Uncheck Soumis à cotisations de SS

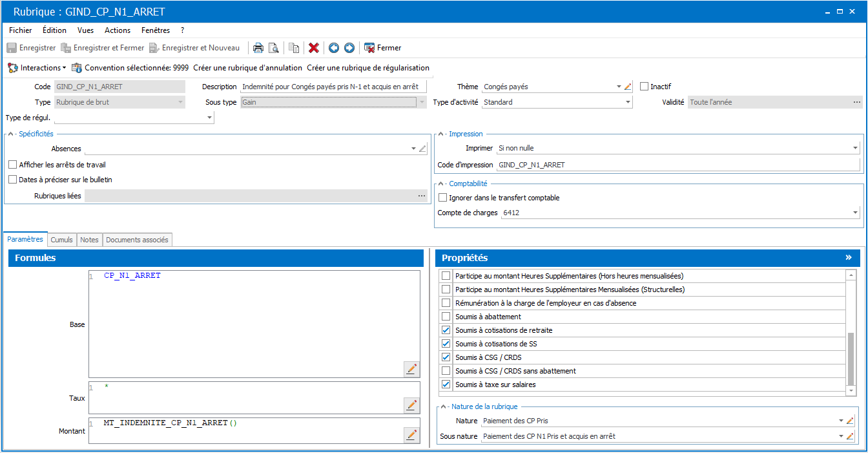coord(446,344)
